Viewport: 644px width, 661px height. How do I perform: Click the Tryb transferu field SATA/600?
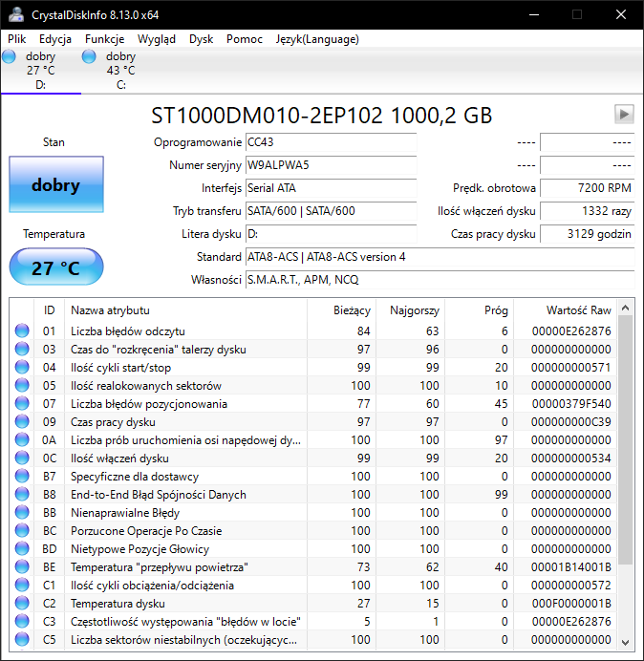point(331,211)
